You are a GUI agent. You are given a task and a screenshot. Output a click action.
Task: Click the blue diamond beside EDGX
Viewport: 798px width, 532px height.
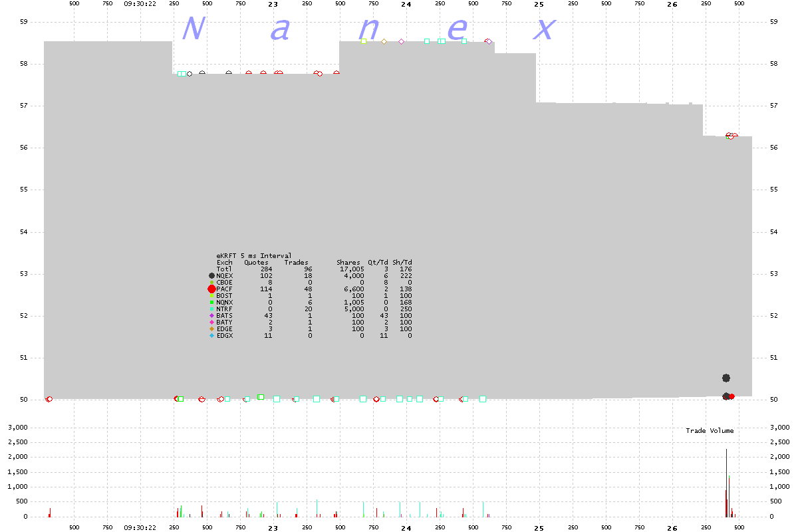(211, 335)
